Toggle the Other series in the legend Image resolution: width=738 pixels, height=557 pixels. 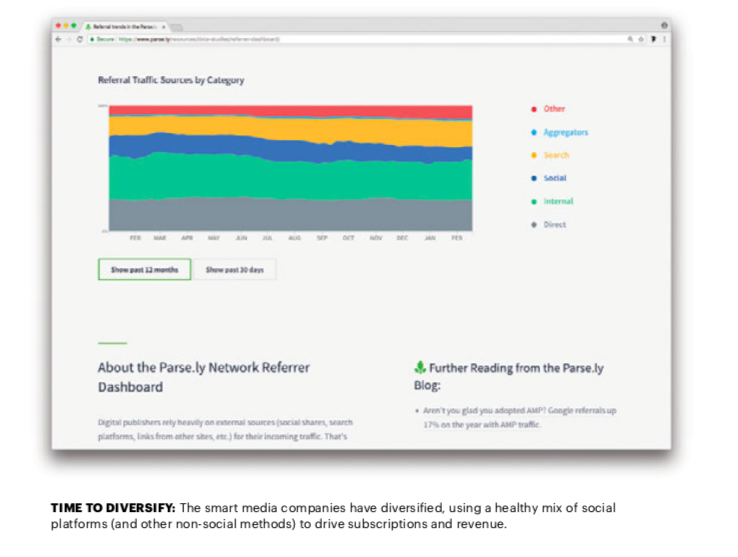coord(548,109)
